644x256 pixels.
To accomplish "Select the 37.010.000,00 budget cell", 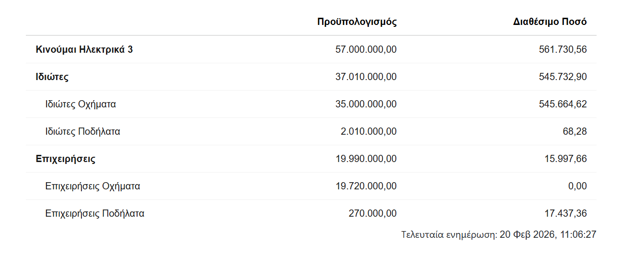I will tap(366, 77).
